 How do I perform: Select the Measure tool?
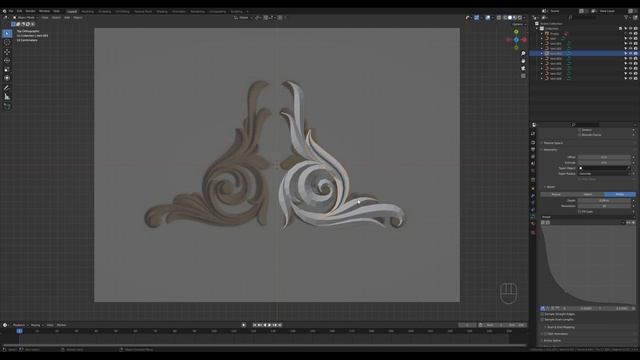pos(7,97)
